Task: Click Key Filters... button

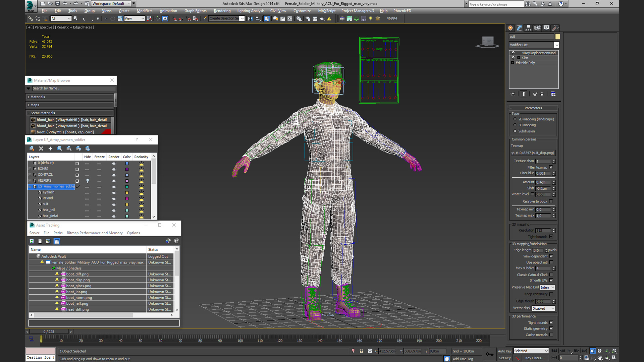Action: click(535, 358)
